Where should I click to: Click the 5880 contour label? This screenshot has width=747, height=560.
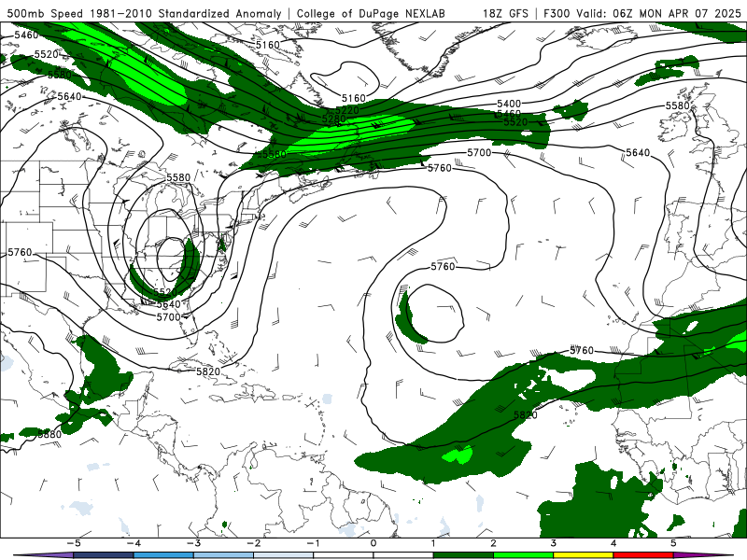point(49,434)
